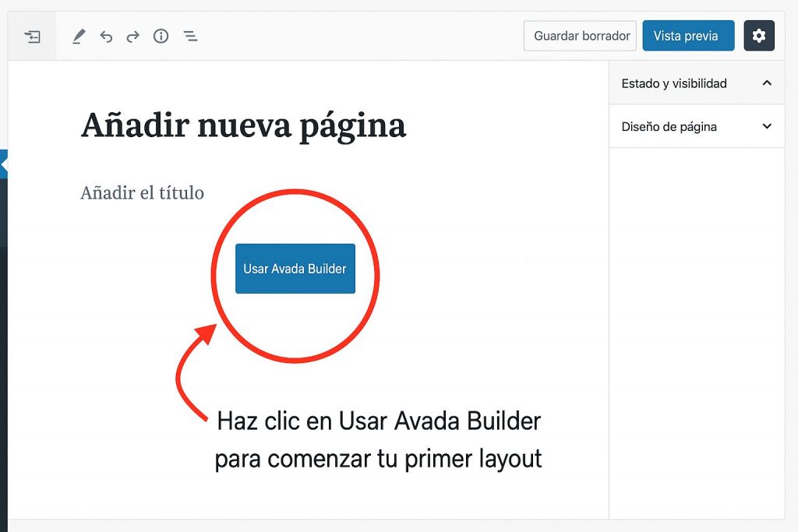Open the content structure info icon
This screenshot has height=532, width=798.
click(x=161, y=36)
